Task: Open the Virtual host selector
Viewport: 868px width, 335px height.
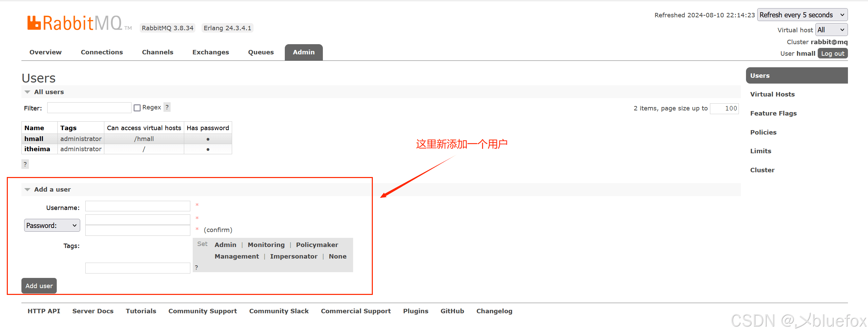Action: click(x=831, y=30)
